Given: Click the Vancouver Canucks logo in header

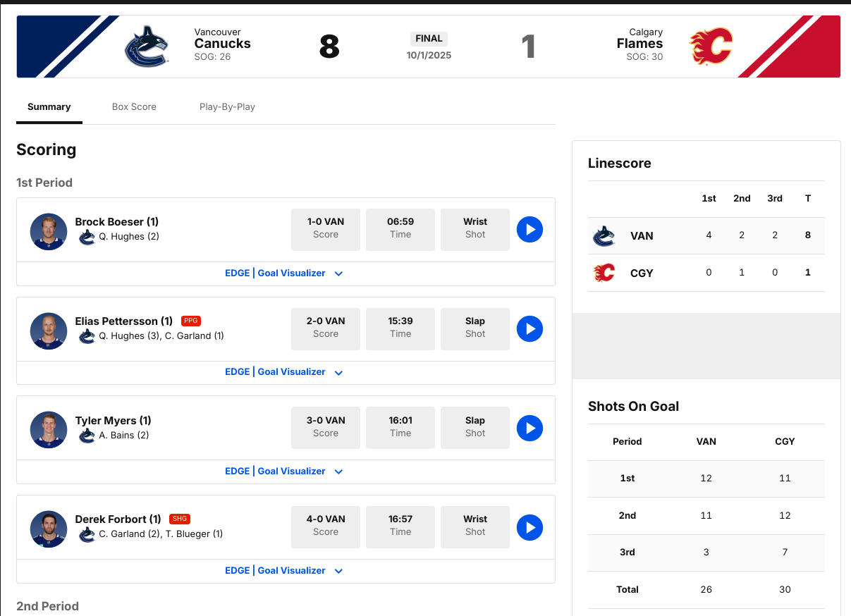Looking at the screenshot, I should 147,47.
